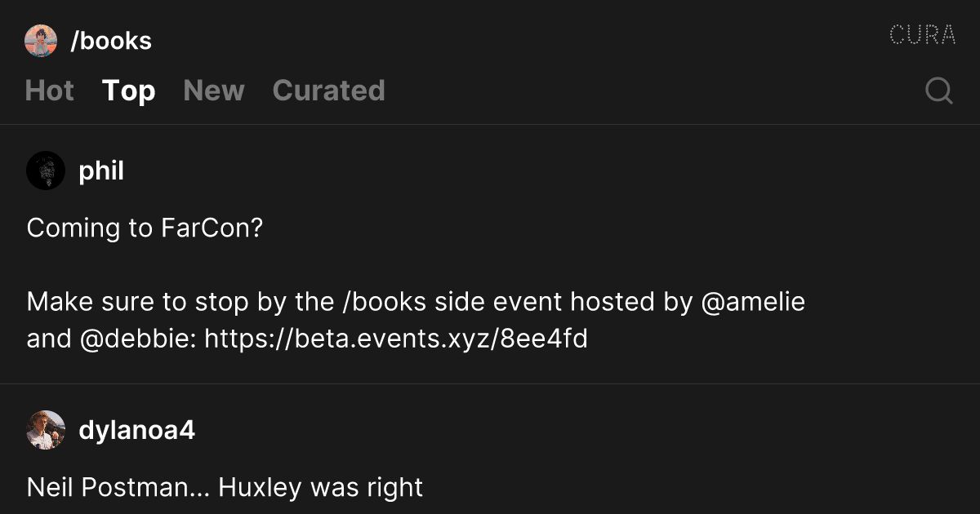Click the CURA dotted logo
This screenshot has height=514, width=980.
pos(922,35)
